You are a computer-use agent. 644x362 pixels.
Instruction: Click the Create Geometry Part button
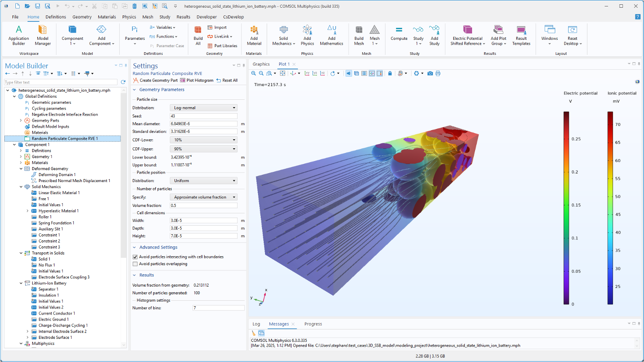pyautogui.click(x=155, y=81)
